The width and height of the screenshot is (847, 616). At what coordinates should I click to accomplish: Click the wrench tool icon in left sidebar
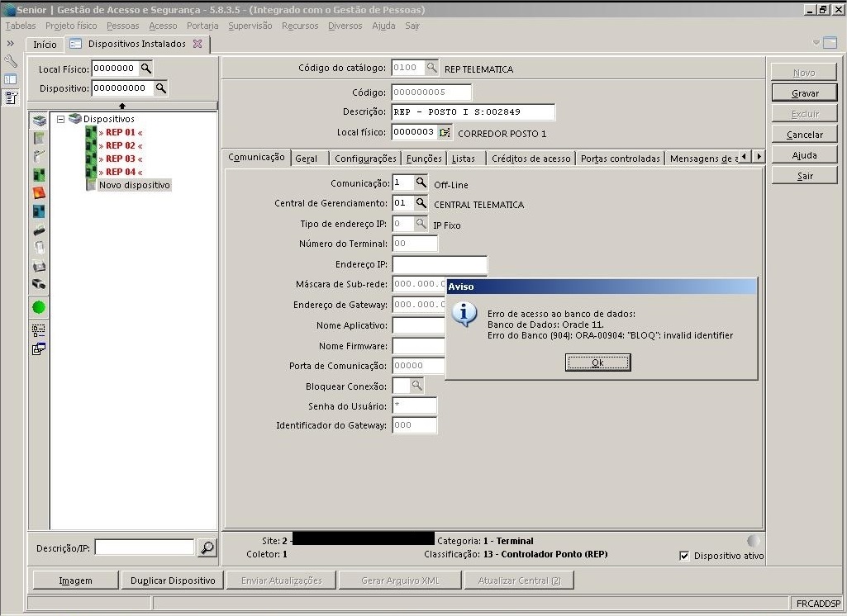click(11, 62)
